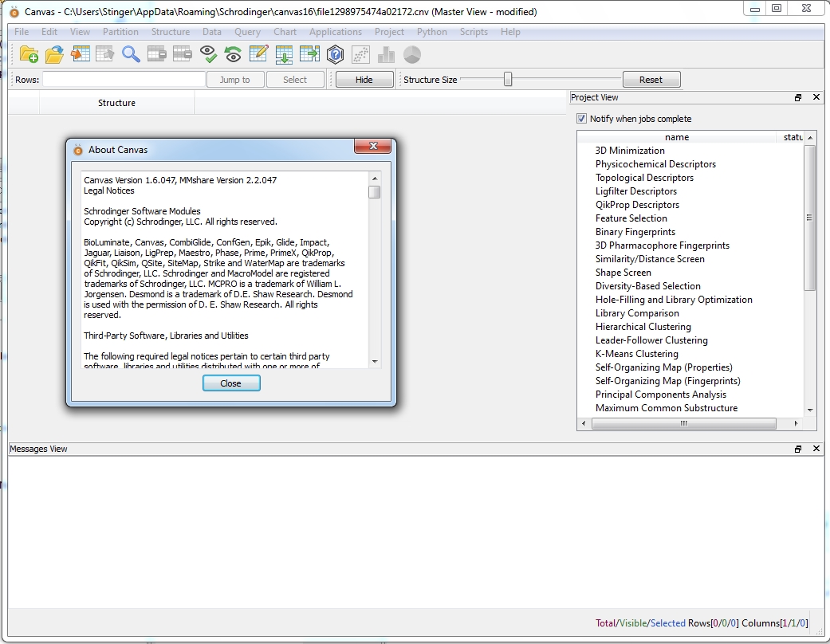The image size is (830, 644).
Task: Select QikProp Descriptors item
Action: [x=637, y=205]
